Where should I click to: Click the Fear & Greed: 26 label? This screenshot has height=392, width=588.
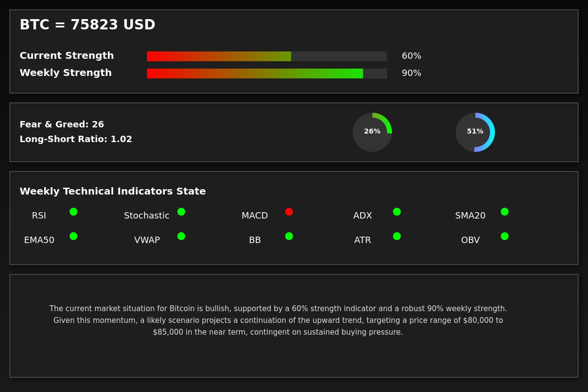click(62, 124)
